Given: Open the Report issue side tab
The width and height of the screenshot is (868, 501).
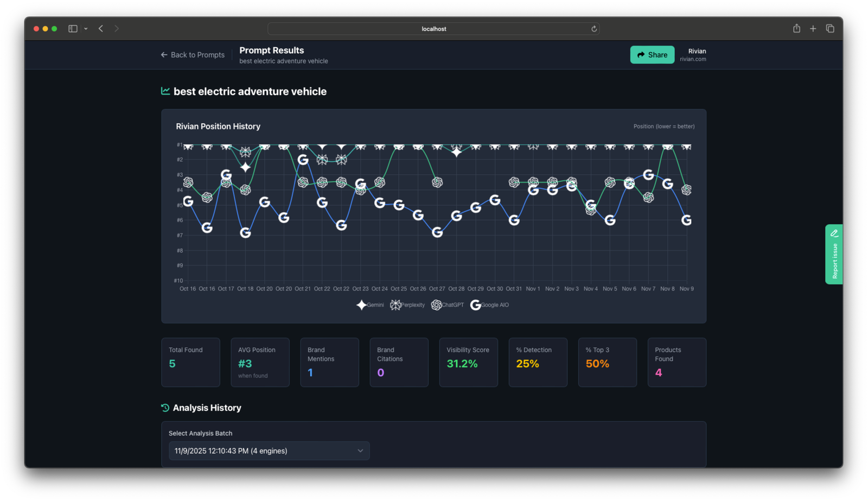Looking at the screenshot, I should point(834,254).
